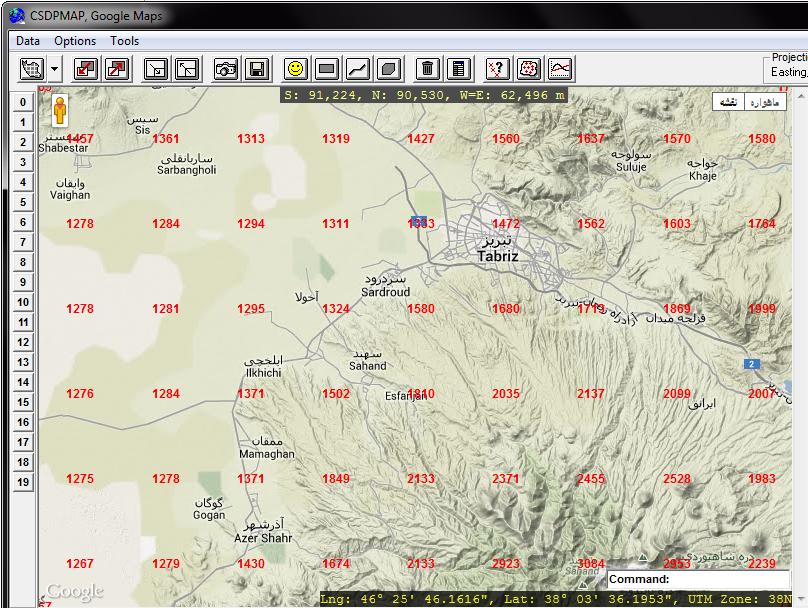Screen dimensions: 808x608
Task: Click the blue route 2 highway shield
Action: click(x=751, y=364)
